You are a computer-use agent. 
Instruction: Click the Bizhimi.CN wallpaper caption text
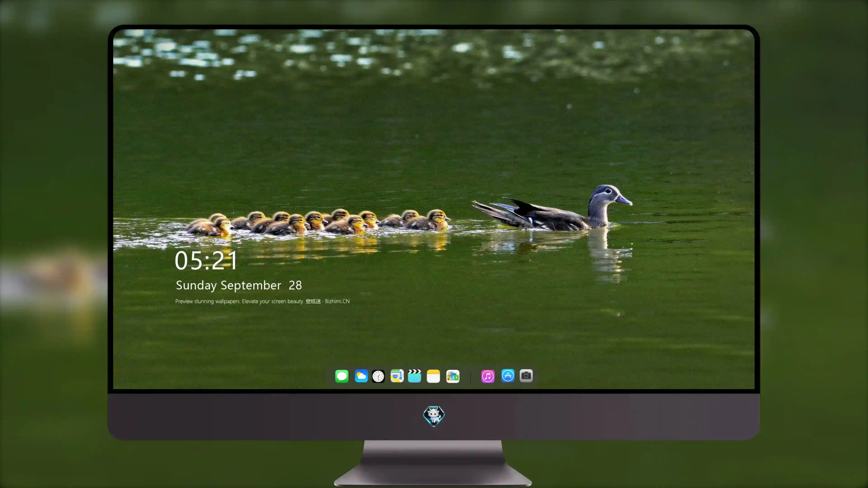coord(262,301)
